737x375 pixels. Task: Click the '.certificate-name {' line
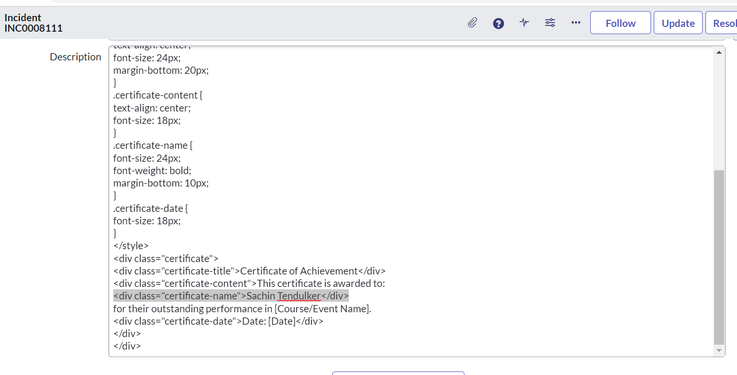point(153,146)
